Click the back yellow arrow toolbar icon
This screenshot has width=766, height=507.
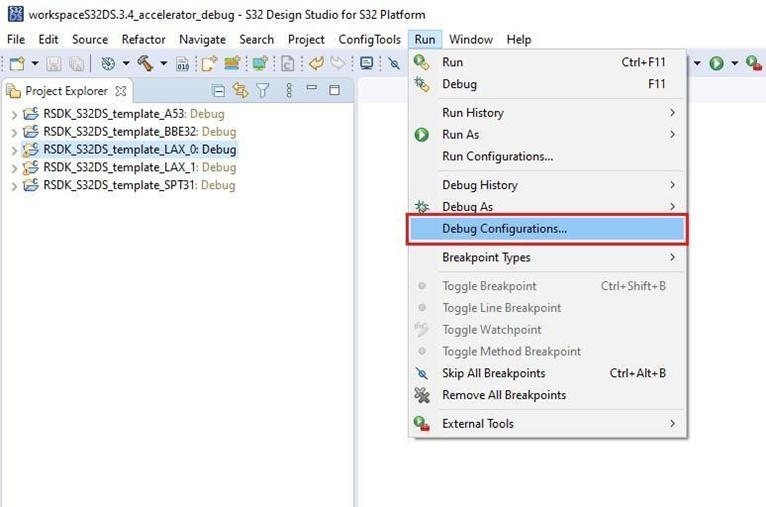(317, 63)
